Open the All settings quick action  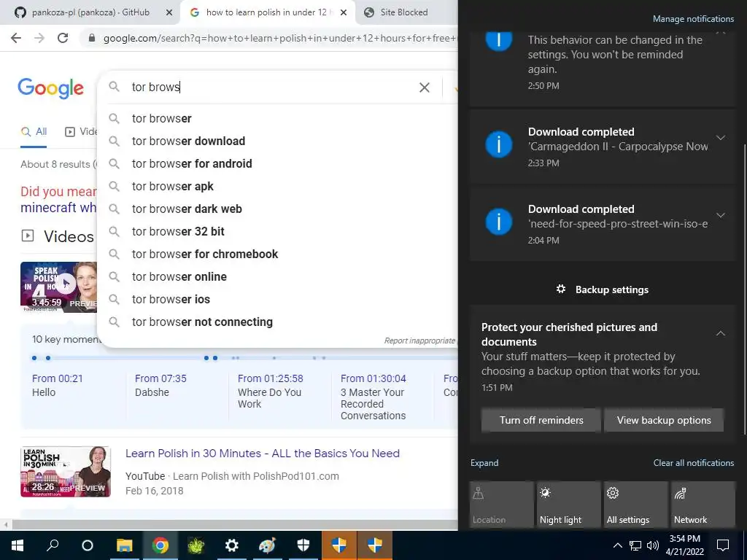[636, 505]
